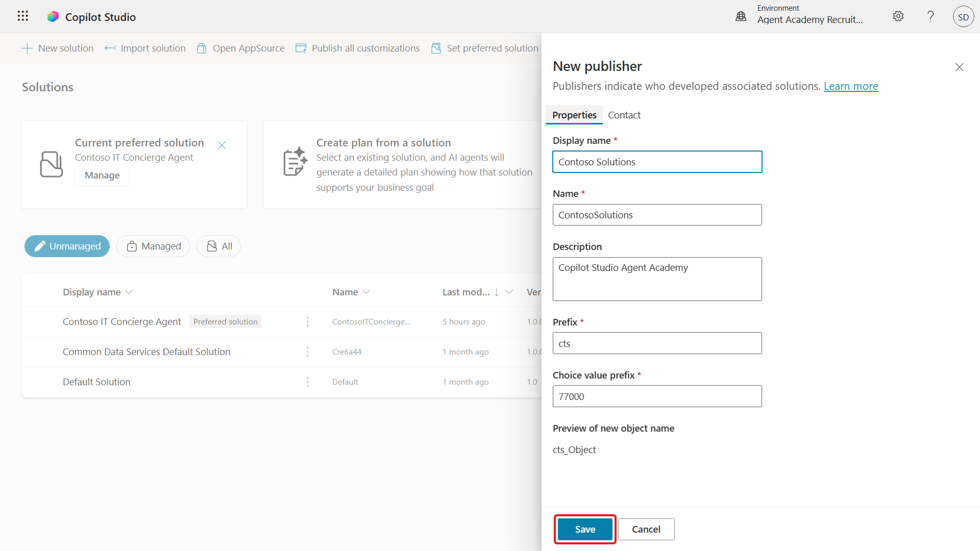
Task: Click the Name field containing ContosoSolutions
Action: pos(657,215)
